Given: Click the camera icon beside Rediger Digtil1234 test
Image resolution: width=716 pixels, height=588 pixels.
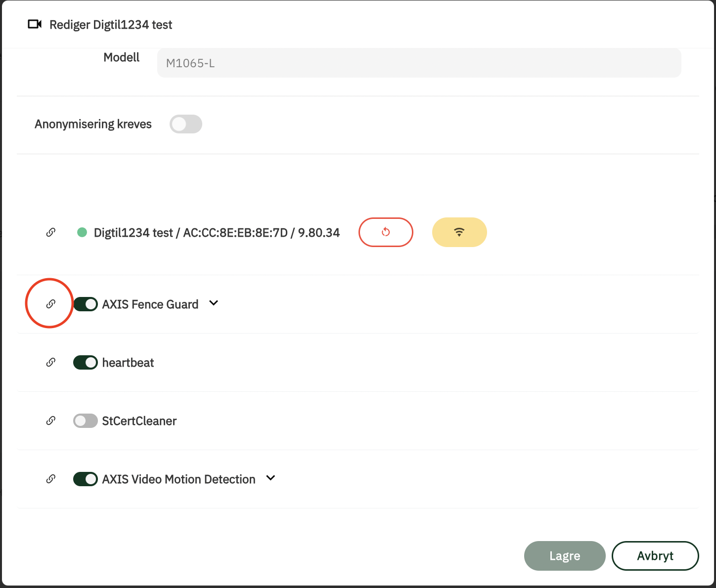Looking at the screenshot, I should pos(35,24).
